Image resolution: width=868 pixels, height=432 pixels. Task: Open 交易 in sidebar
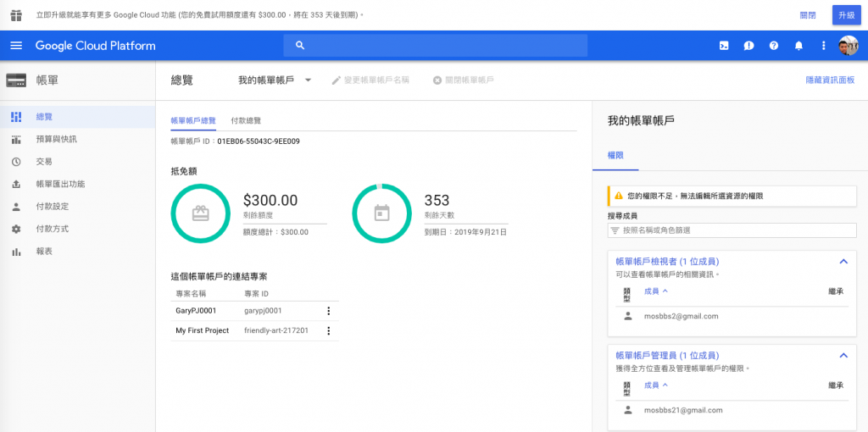[x=77, y=162]
